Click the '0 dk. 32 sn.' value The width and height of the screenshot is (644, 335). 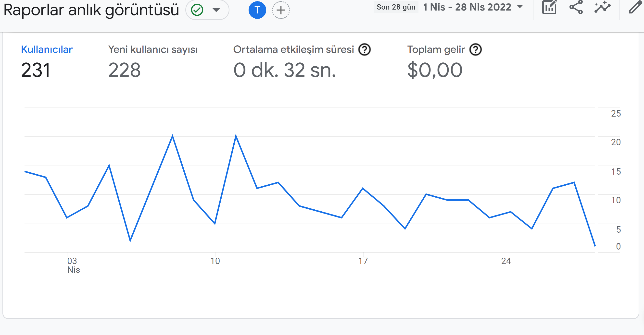click(x=285, y=70)
